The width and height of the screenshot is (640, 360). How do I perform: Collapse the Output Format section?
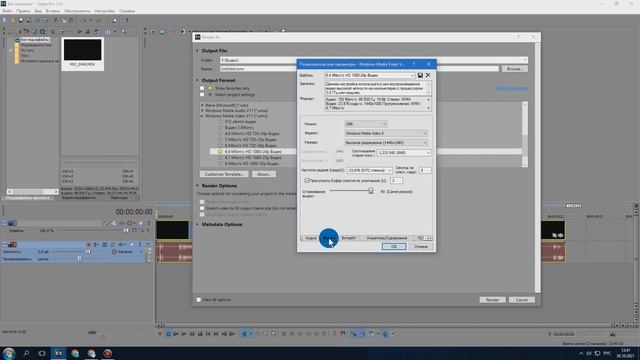[x=197, y=80]
